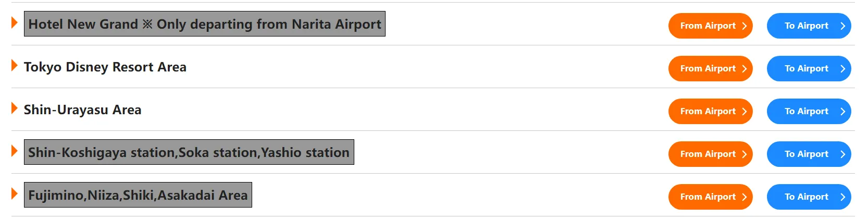The width and height of the screenshot is (868, 218).
Task: Open Fujimino, Niiza, Shiki, Asakadai Area link
Action: coord(138,195)
